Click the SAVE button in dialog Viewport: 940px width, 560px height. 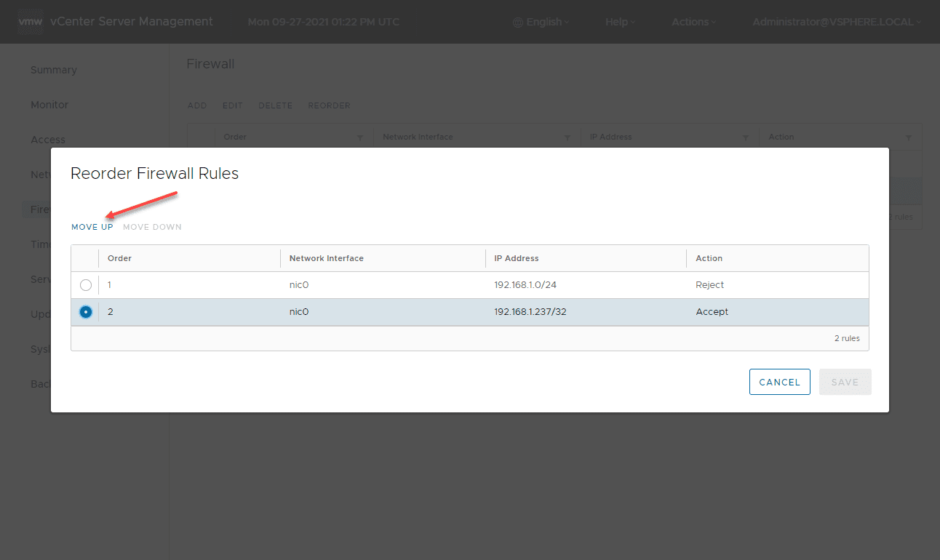click(845, 382)
